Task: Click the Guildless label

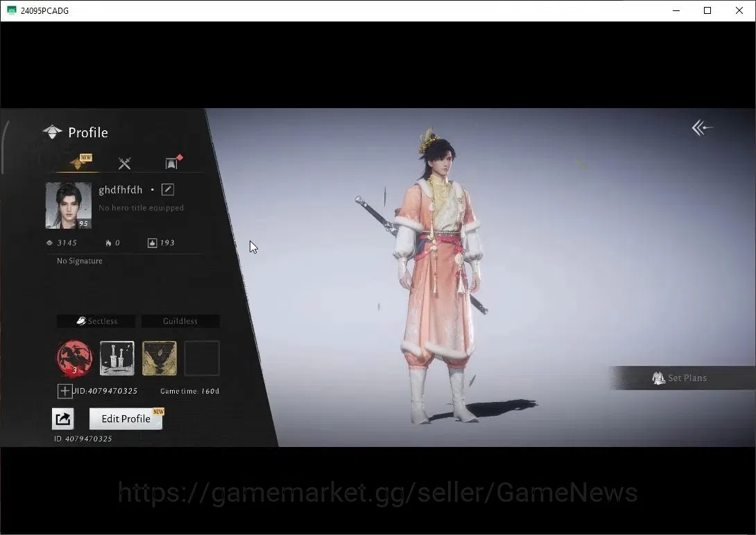Action: click(180, 321)
